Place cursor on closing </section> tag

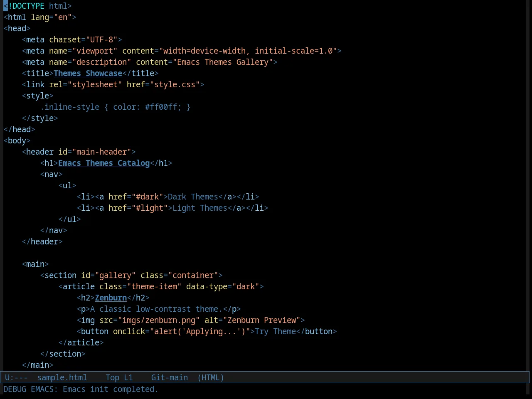pos(63,354)
